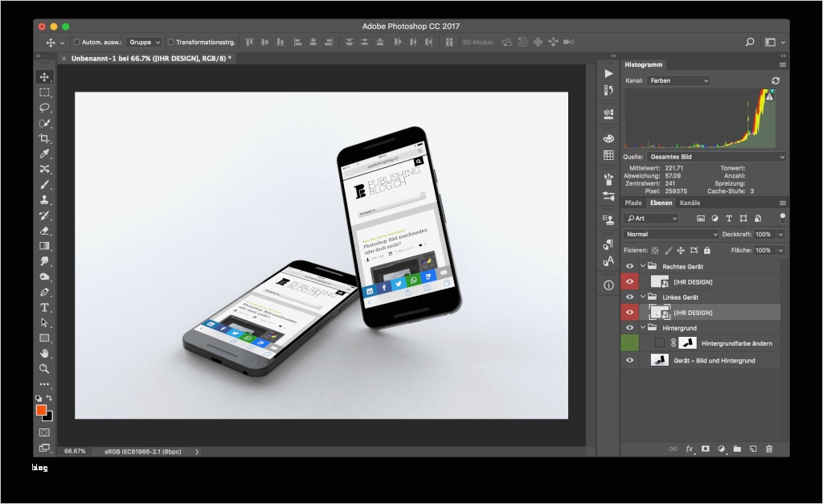Toggle the lock all icon in Fixieren
This screenshot has width=823, height=504.
(x=707, y=251)
